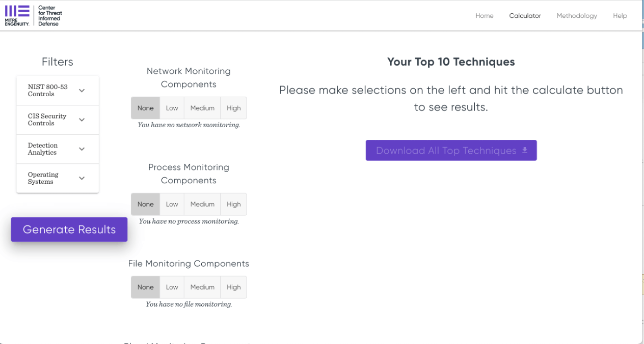Select Medium for Process Monitoring
This screenshot has width=644, height=344.
tap(202, 204)
